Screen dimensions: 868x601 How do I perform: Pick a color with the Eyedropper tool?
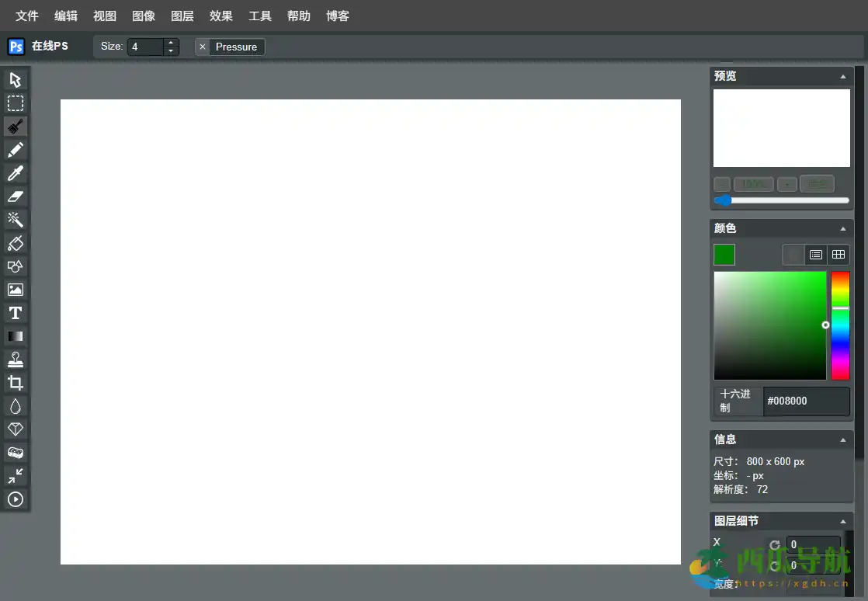16,172
